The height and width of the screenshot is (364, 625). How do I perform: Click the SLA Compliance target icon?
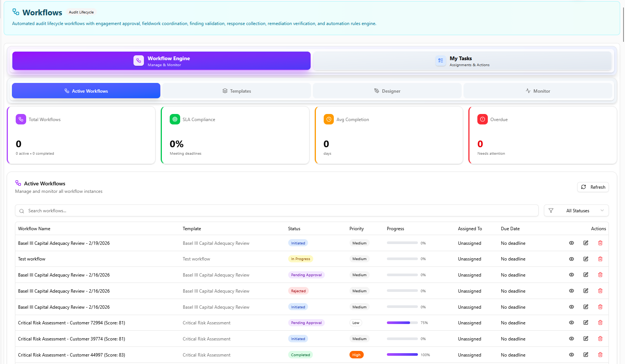[x=175, y=119]
